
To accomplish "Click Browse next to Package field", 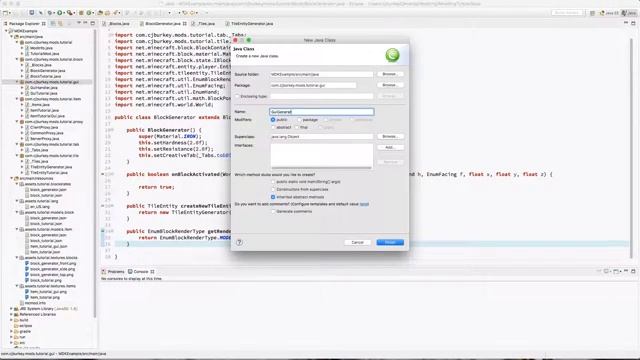I will (x=390, y=85).
